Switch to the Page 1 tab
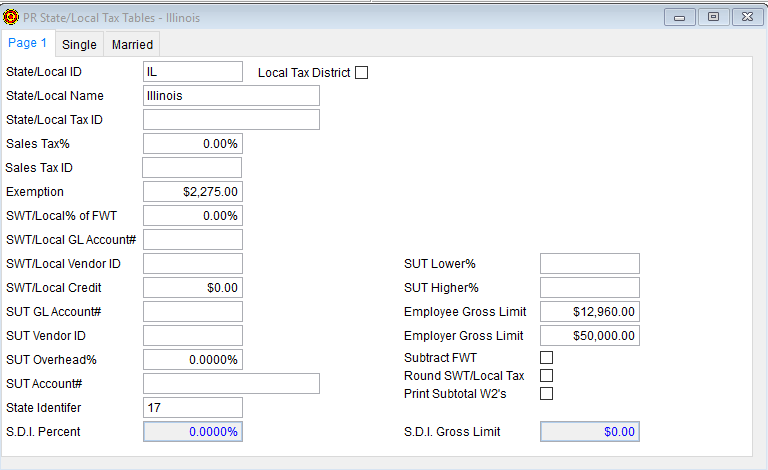This screenshot has width=768, height=470. pyautogui.click(x=27, y=43)
